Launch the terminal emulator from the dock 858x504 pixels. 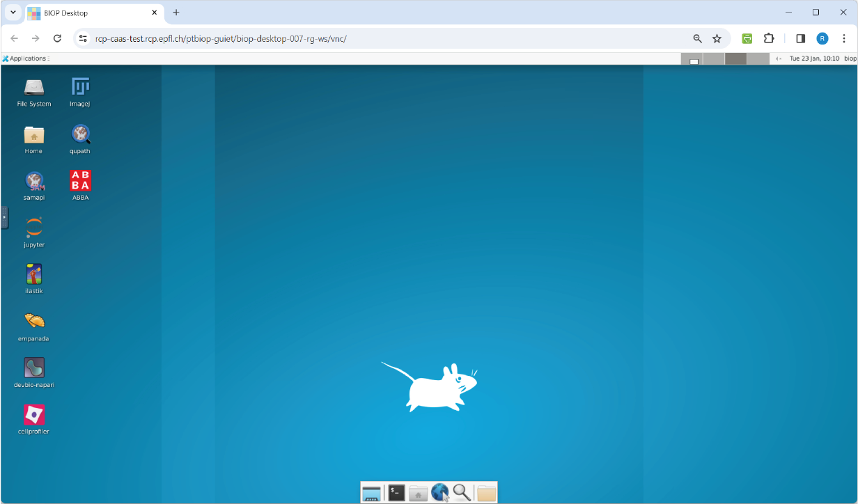click(396, 493)
